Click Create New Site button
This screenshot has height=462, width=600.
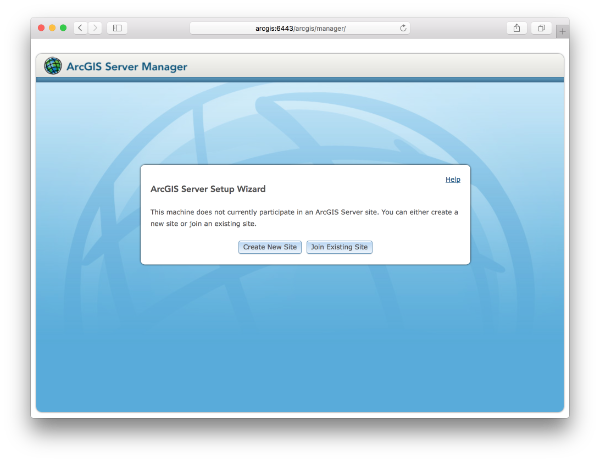pos(270,247)
